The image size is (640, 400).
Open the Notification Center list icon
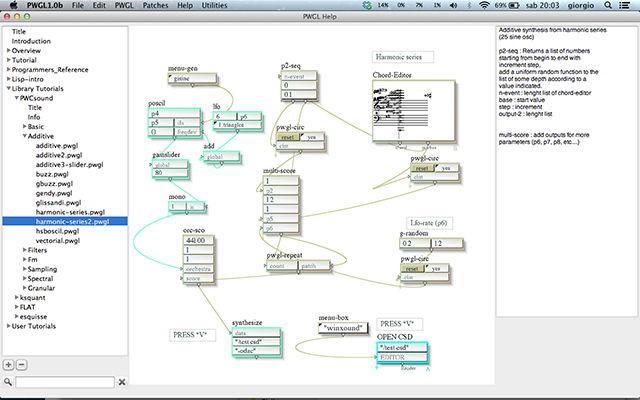[624, 5]
